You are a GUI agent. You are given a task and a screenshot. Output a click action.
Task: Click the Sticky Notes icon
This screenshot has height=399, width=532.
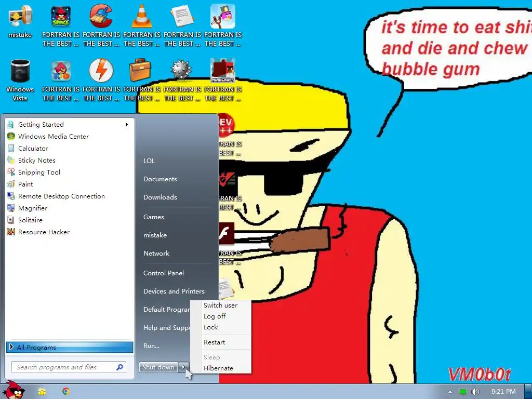pos(11,160)
